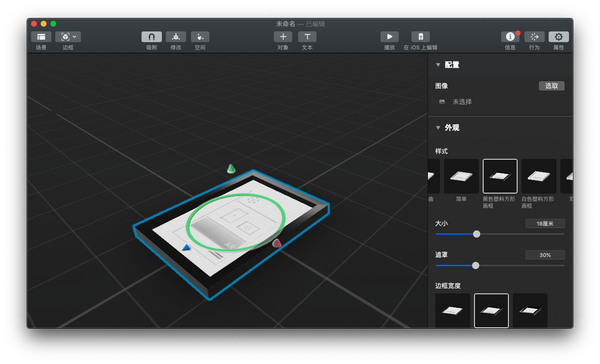600x364 pixels.
Task: Open the 边框 anchor type dropdown
Action: 68,37
